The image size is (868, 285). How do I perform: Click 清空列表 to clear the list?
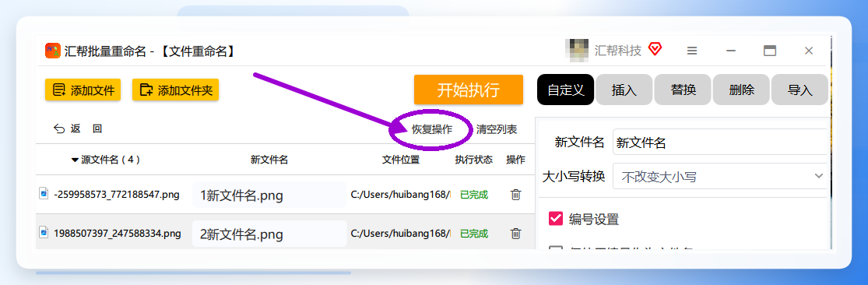tap(497, 129)
